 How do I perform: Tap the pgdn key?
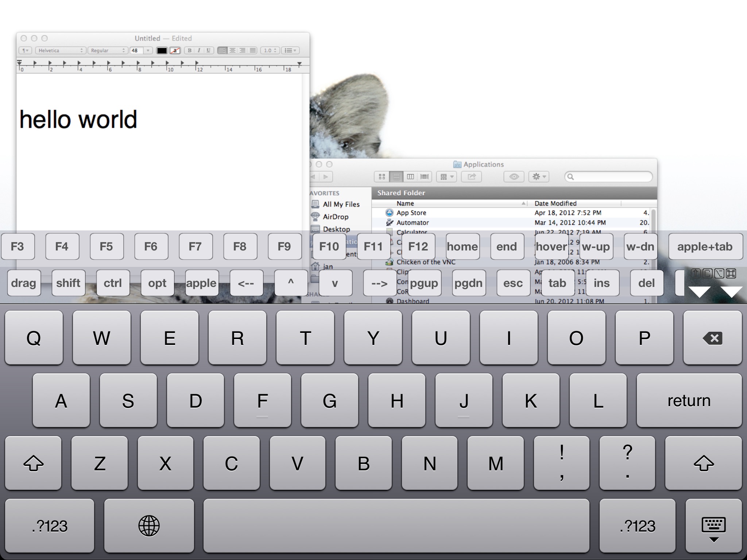point(469,283)
